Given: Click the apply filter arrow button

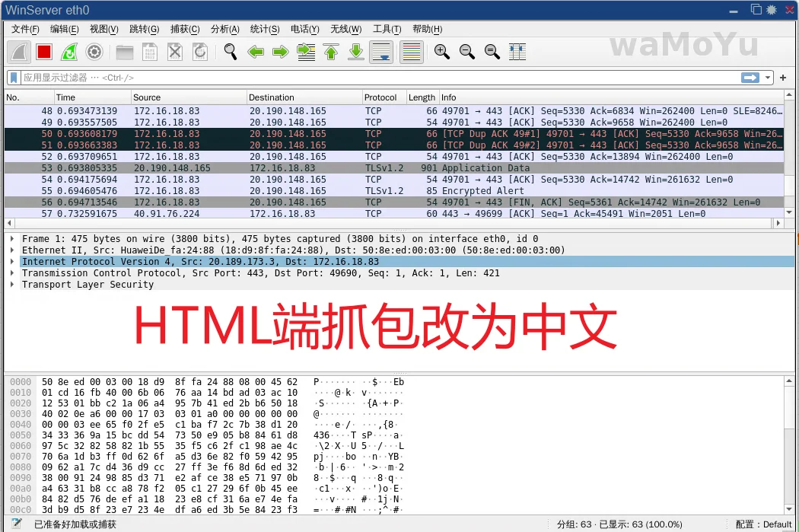Looking at the screenshot, I should point(750,78).
